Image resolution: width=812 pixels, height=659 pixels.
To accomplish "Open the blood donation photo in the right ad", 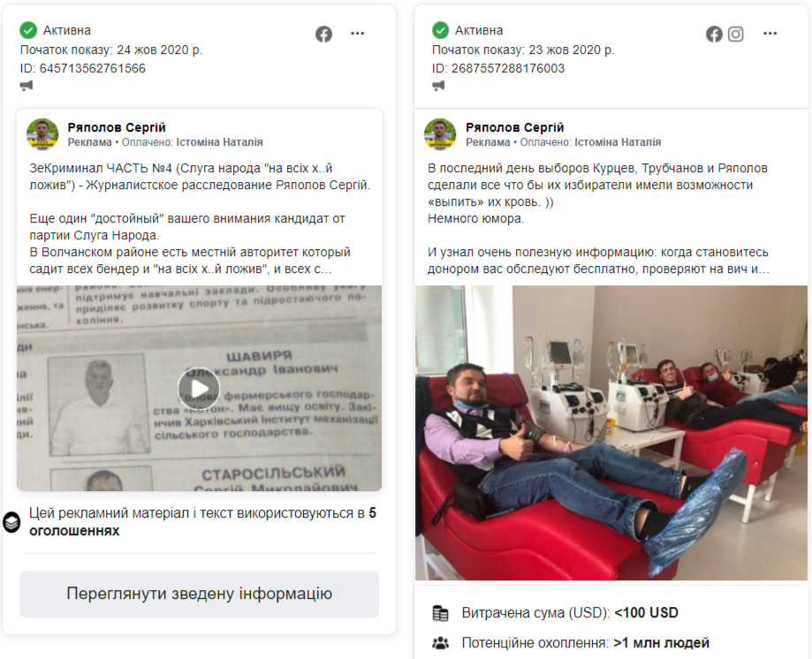I will [611, 433].
